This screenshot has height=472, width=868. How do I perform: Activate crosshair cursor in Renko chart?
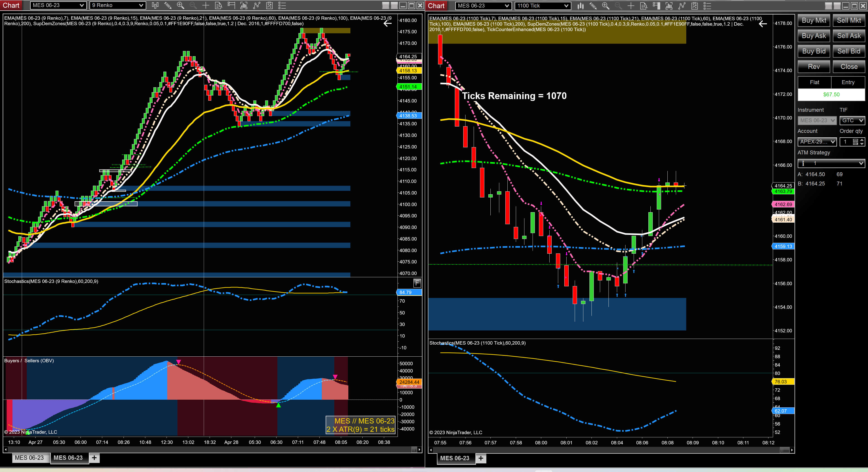click(x=206, y=5)
